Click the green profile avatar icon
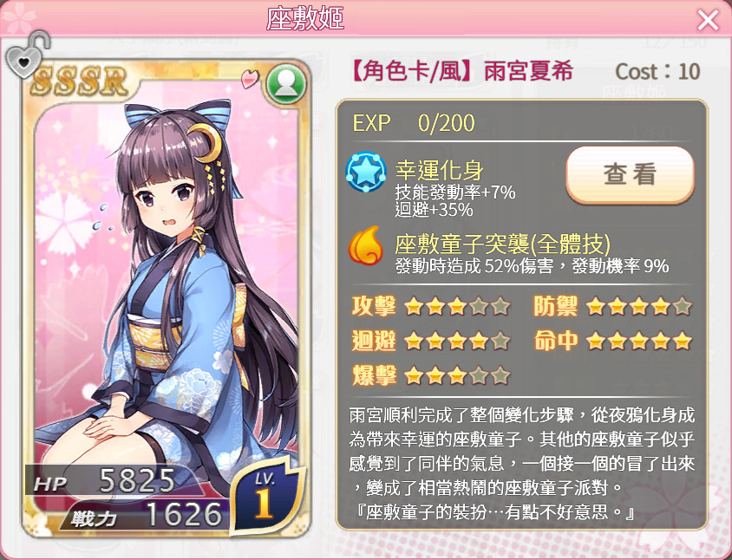This screenshot has width=732, height=560. tap(285, 83)
